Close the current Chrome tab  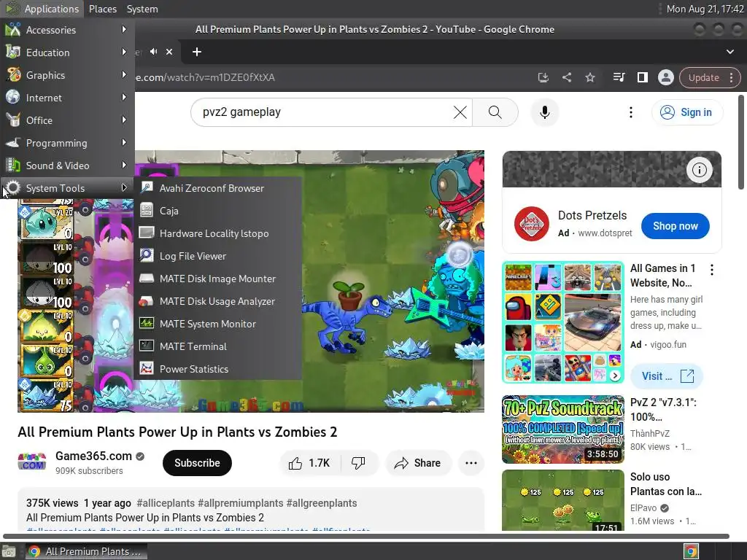click(x=169, y=52)
